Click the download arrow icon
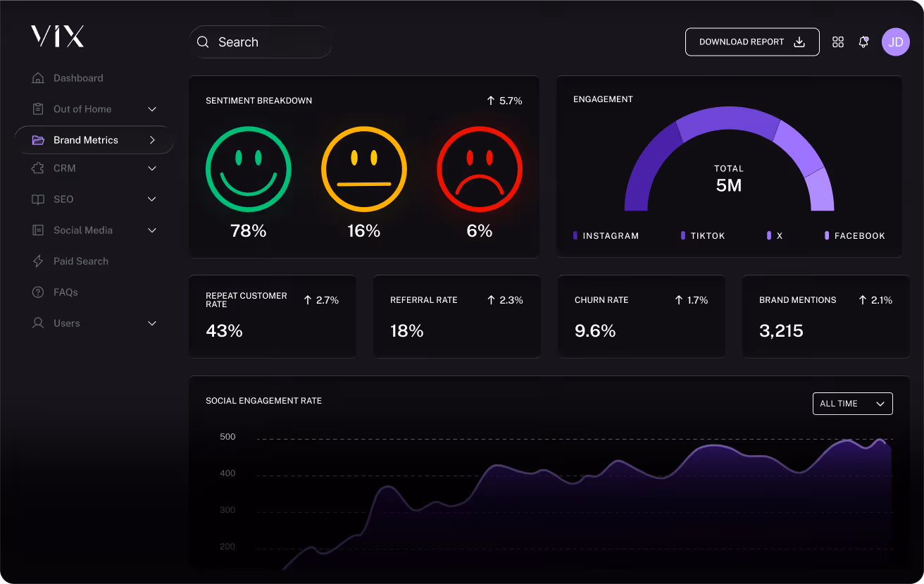This screenshot has width=924, height=584. pos(799,42)
